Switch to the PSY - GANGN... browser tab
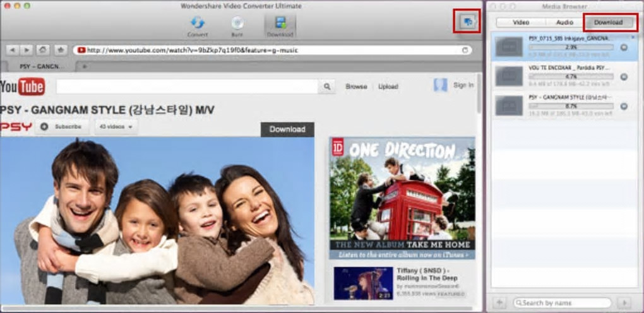The width and height of the screenshot is (644, 313). tap(42, 66)
